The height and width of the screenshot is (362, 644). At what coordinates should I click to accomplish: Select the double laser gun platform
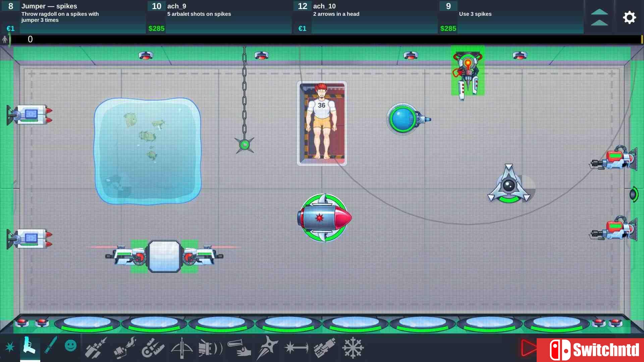pos(164,256)
